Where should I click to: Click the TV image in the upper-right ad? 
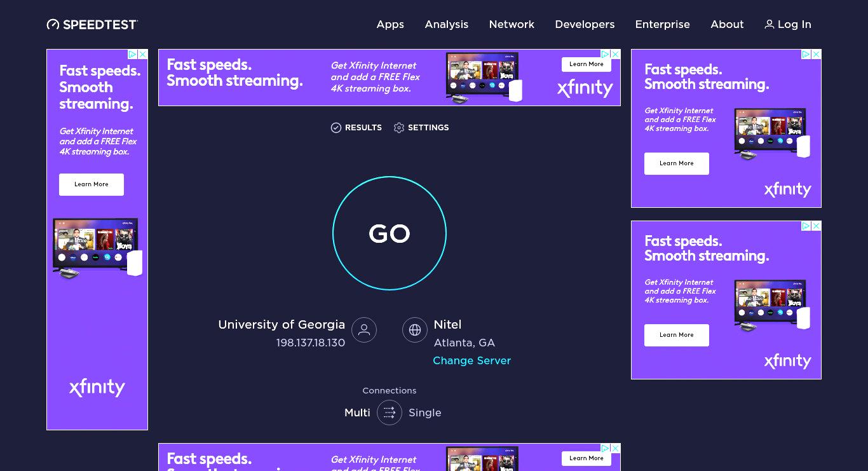click(x=772, y=134)
